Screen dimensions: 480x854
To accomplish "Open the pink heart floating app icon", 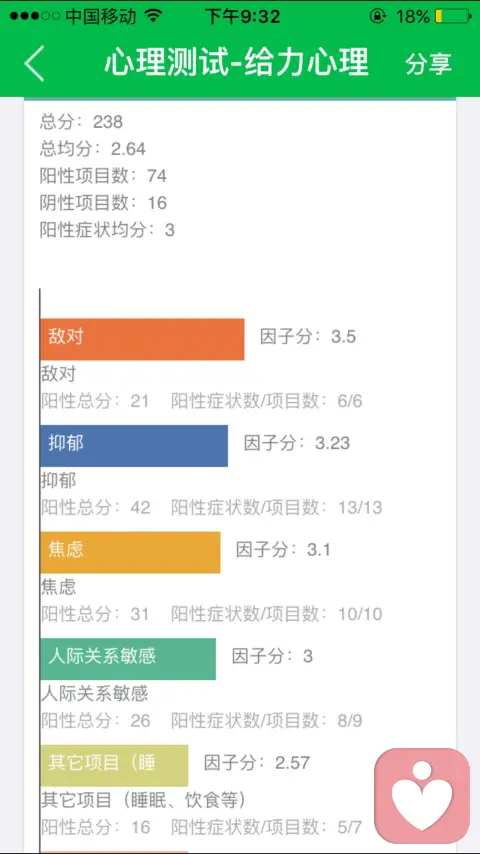I will 422,796.
